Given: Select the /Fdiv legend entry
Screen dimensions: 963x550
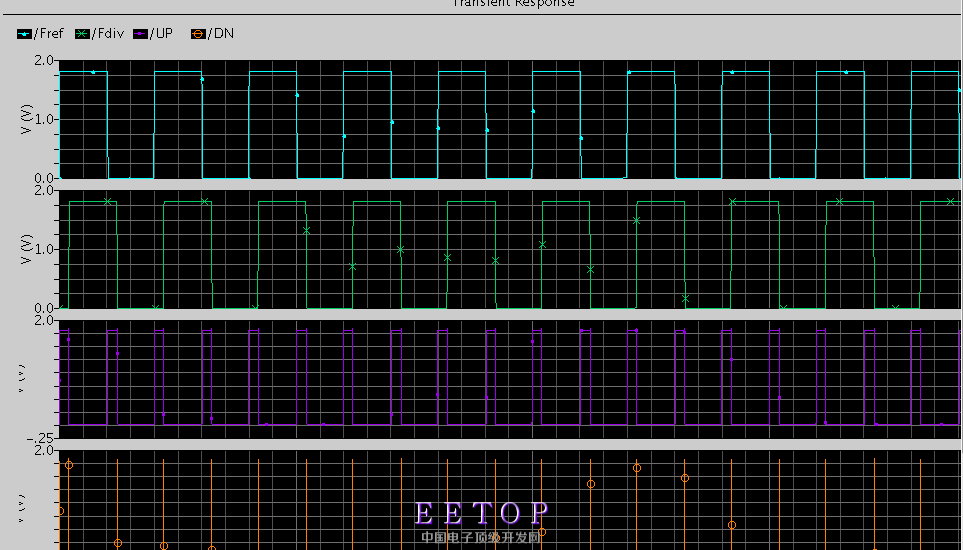Looking at the screenshot, I should pyautogui.click(x=99, y=34).
